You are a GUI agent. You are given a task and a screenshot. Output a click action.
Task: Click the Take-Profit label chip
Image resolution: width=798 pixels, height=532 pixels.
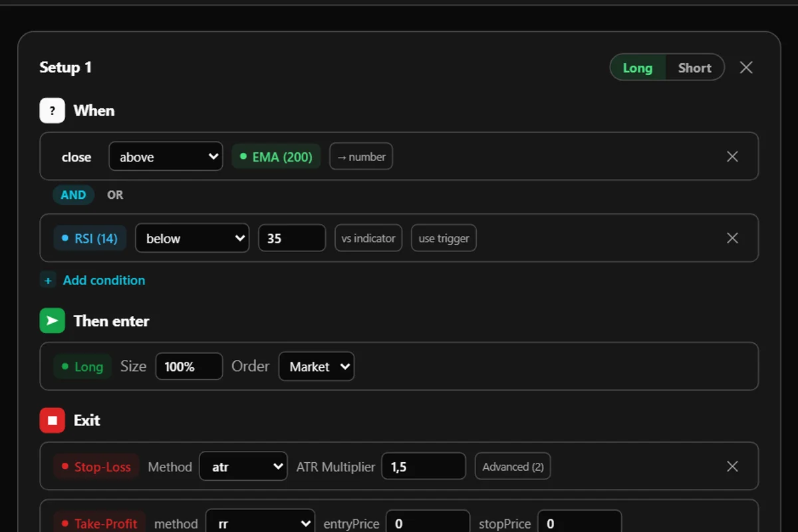pos(100,523)
